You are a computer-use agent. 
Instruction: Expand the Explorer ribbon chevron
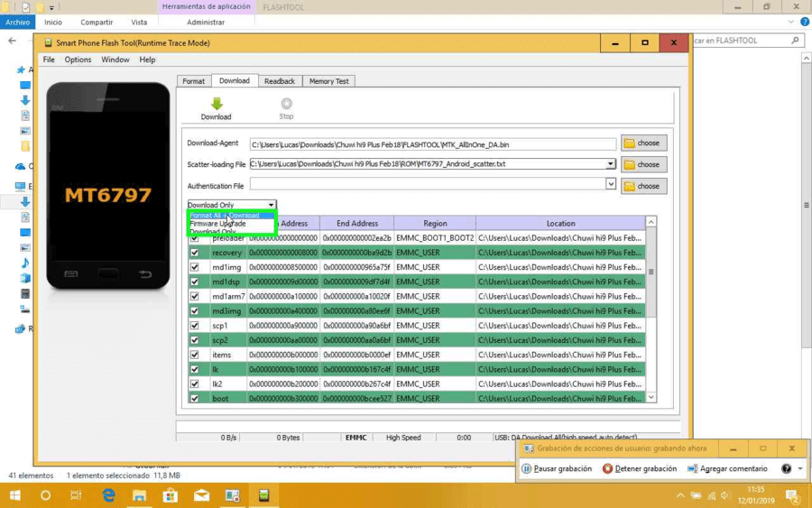click(790, 22)
